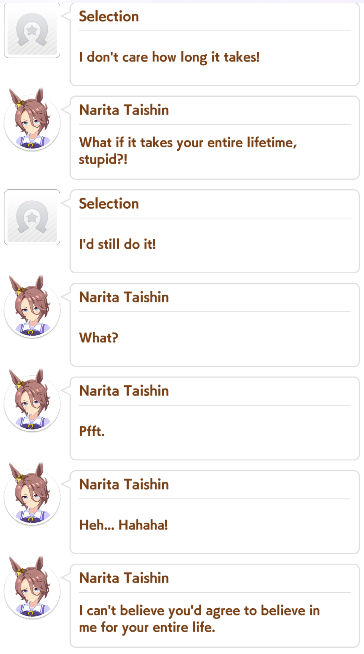Click the "I can't believe you'd agree" message text
This screenshot has height=654, width=364.
point(199,619)
